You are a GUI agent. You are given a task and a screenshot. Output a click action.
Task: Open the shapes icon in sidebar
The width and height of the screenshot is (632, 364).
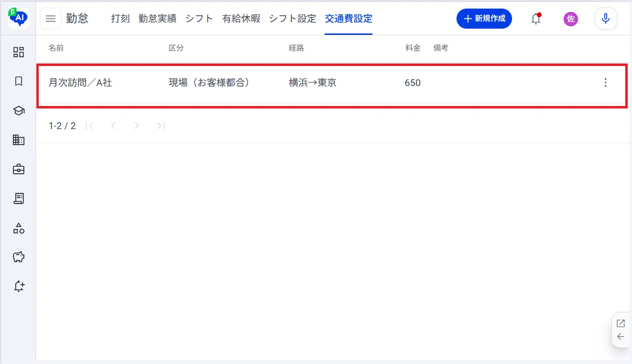(19, 228)
